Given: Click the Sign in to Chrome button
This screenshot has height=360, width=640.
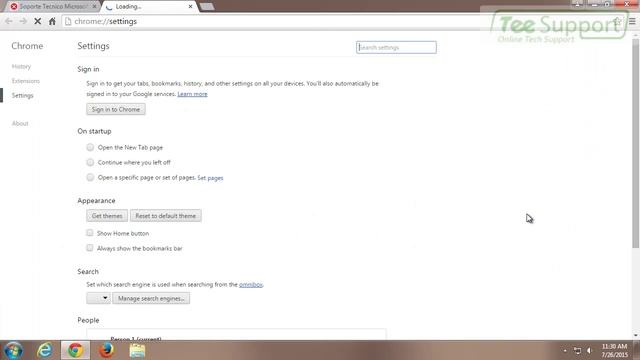Looking at the screenshot, I should 116,109.
